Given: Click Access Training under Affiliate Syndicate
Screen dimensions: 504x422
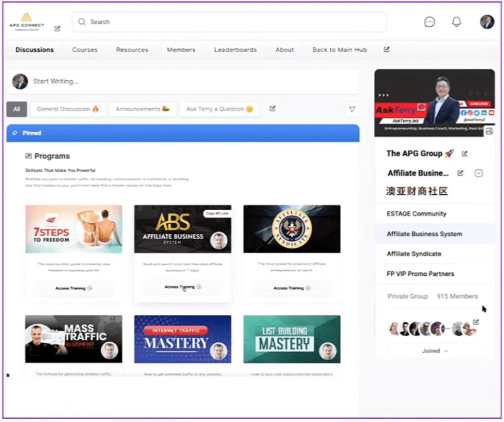Looking at the screenshot, I should click(292, 288).
